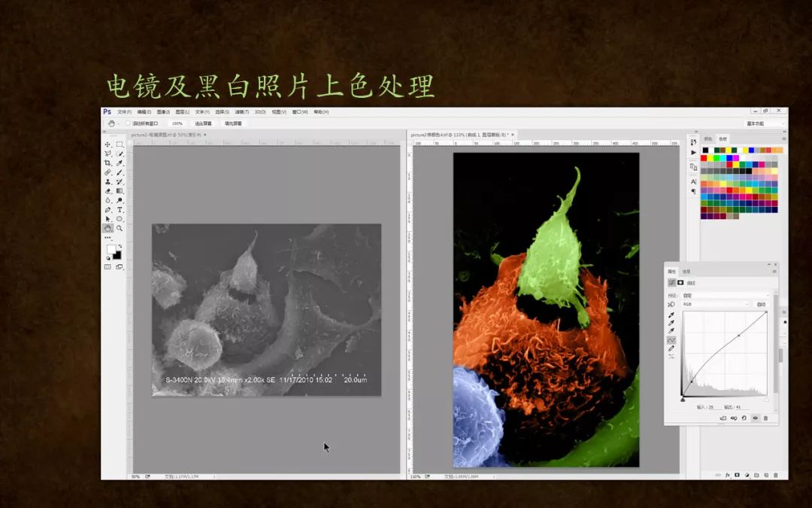Open the extra tools ellipsis menu

(108, 237)
